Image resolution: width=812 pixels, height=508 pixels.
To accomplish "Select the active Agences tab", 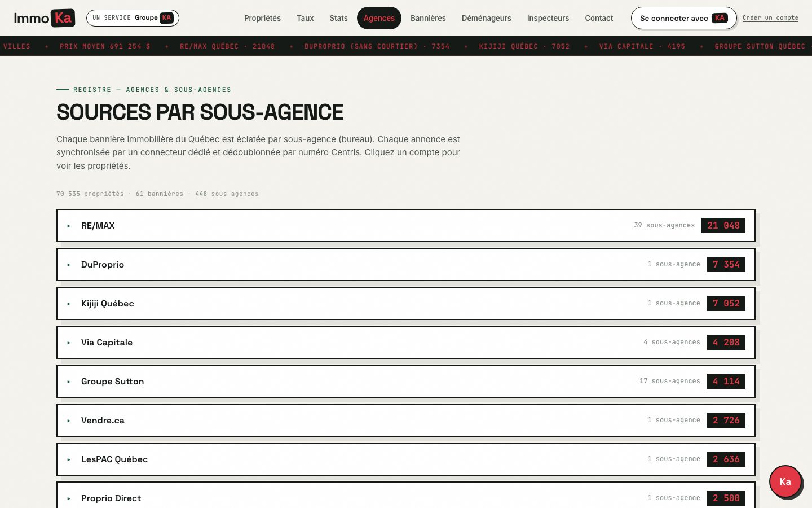I will point(379,18).
